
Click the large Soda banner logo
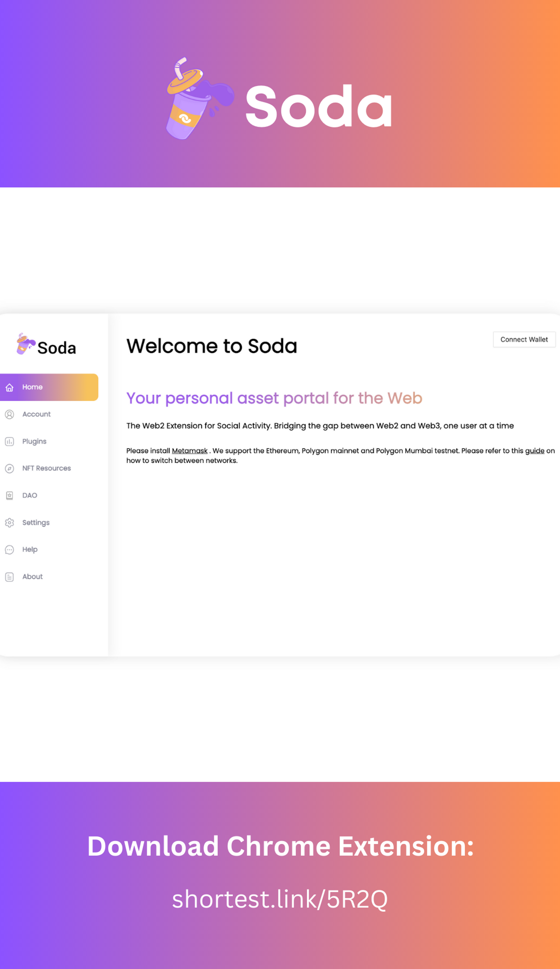tap(279, 98)
